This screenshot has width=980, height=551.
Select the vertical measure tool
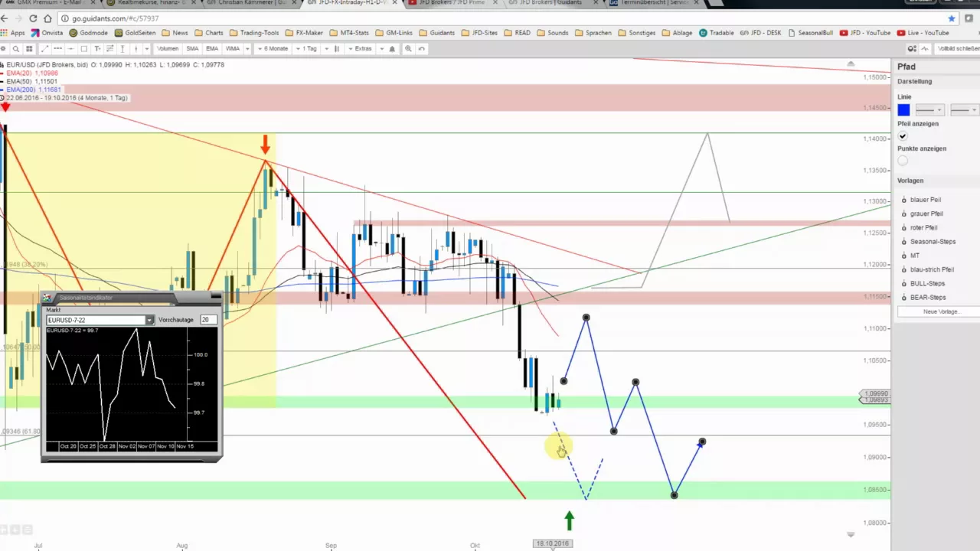(122, 48)
